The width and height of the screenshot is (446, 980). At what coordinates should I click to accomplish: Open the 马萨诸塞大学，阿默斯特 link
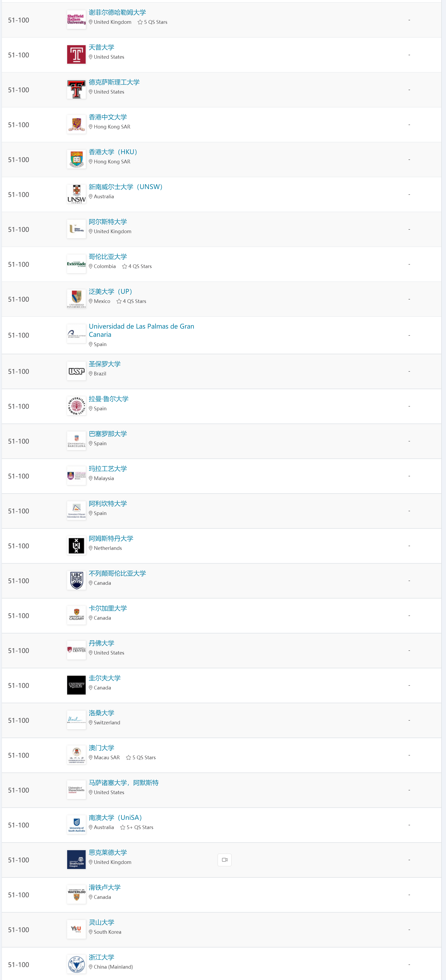pos(123,783)
